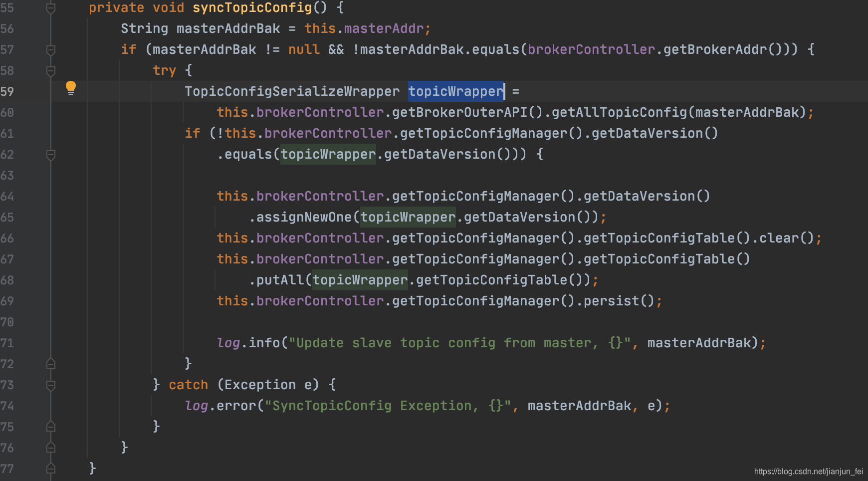Click fold end marker on line 77
The height and width of the screenshot is (481, 868).
tap(50, 469)
